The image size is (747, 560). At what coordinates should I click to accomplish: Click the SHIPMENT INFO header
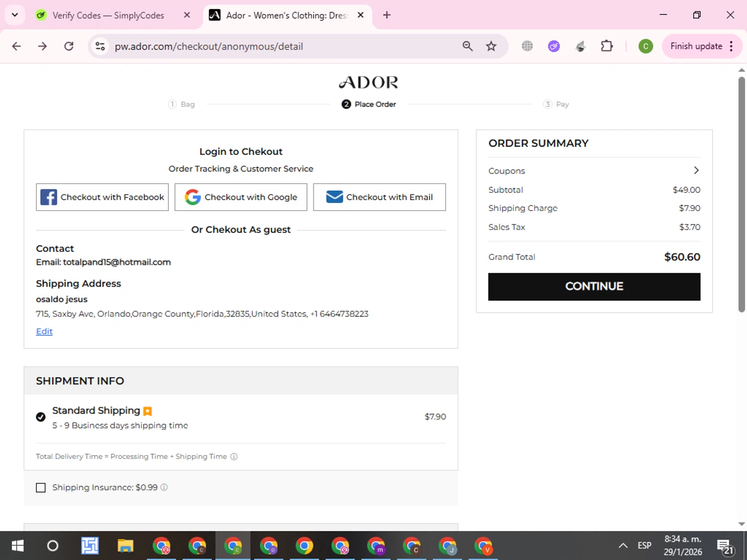pyautogui.click(x=80, y=381)
